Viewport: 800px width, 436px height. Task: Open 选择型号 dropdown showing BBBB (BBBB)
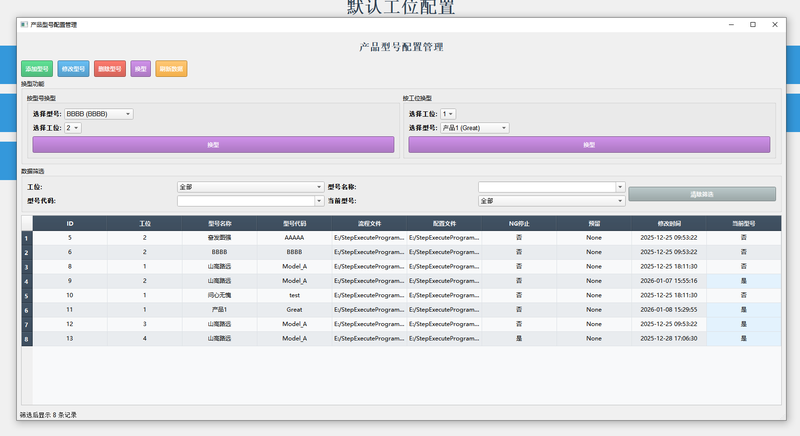coord(98,114)
